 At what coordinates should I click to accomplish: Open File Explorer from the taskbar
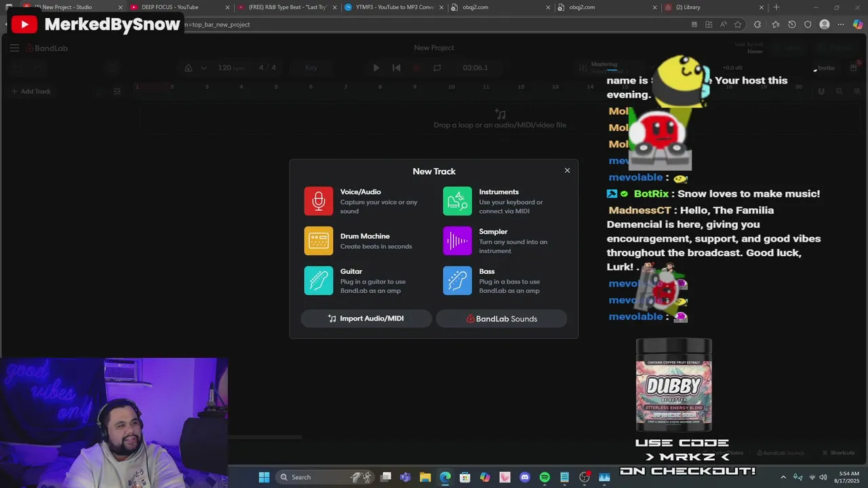coord(425,477)
